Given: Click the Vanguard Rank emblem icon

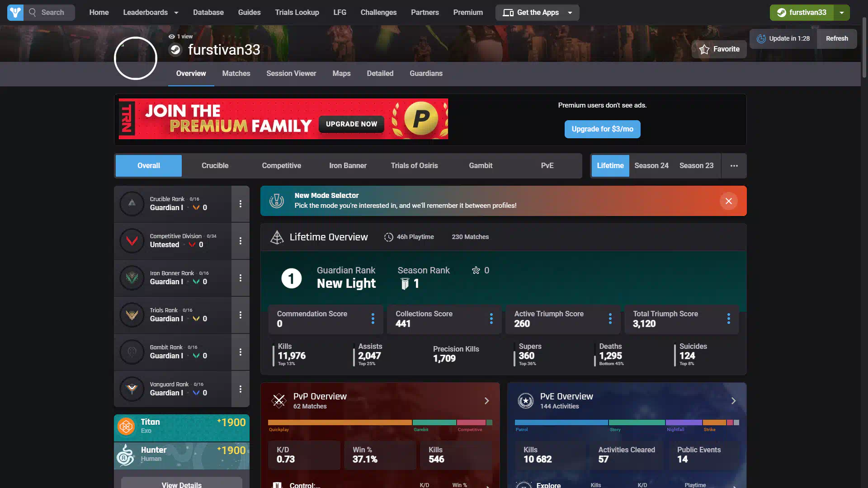Looking at the screenshot, I should click(132, 389).
